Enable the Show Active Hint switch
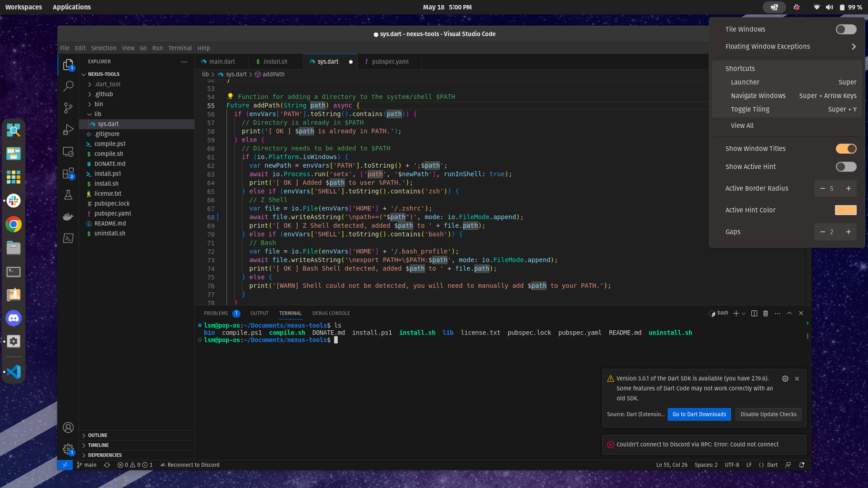This screenshot has height=488, width=868. tap(846, 167)
